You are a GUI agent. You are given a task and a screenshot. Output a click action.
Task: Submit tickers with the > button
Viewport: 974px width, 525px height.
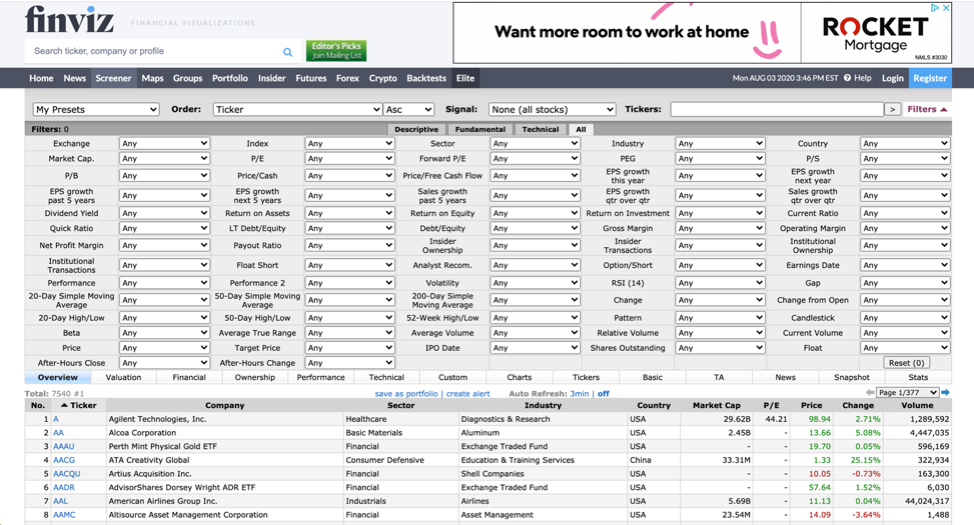(893, 109)
